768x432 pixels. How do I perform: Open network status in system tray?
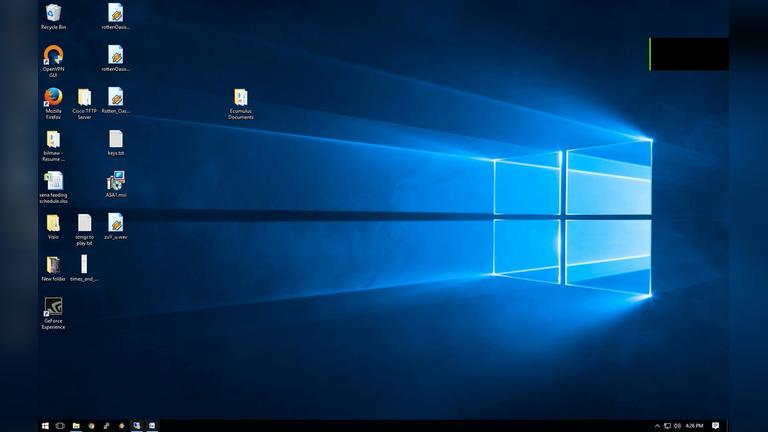[667, 426]
